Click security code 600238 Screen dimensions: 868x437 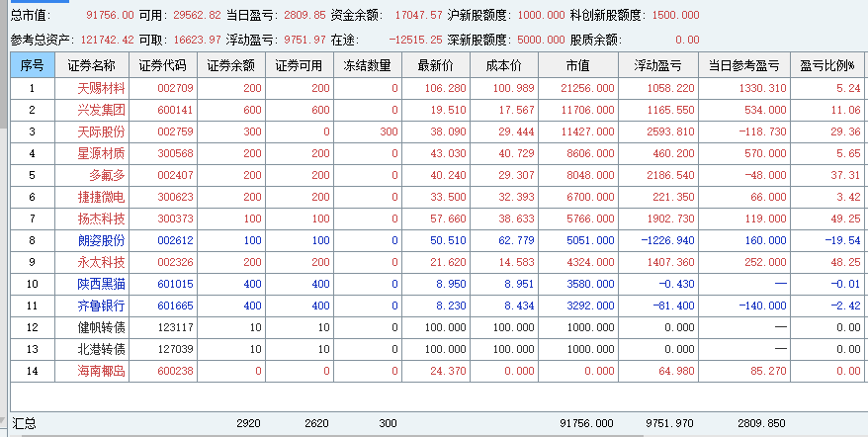point(176,371)
